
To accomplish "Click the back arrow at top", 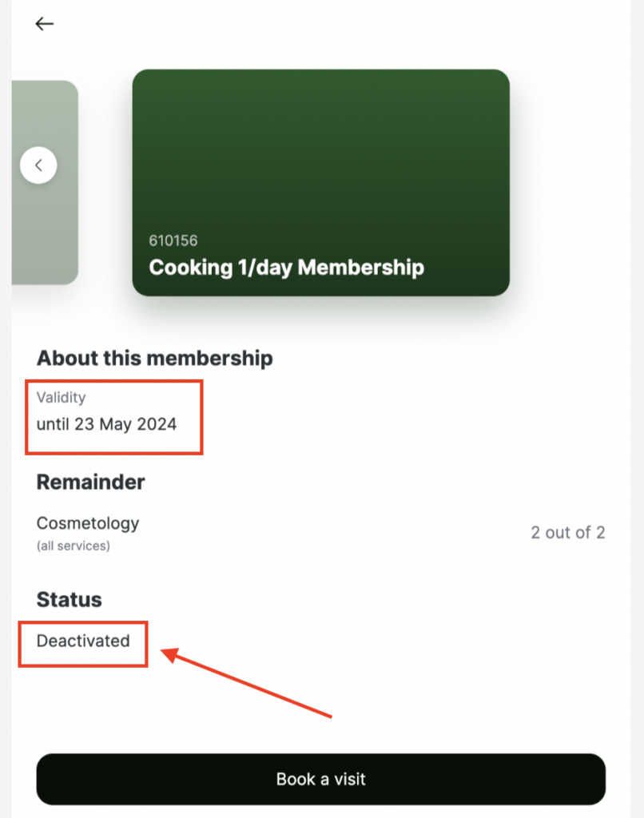I will pos(44,24).
